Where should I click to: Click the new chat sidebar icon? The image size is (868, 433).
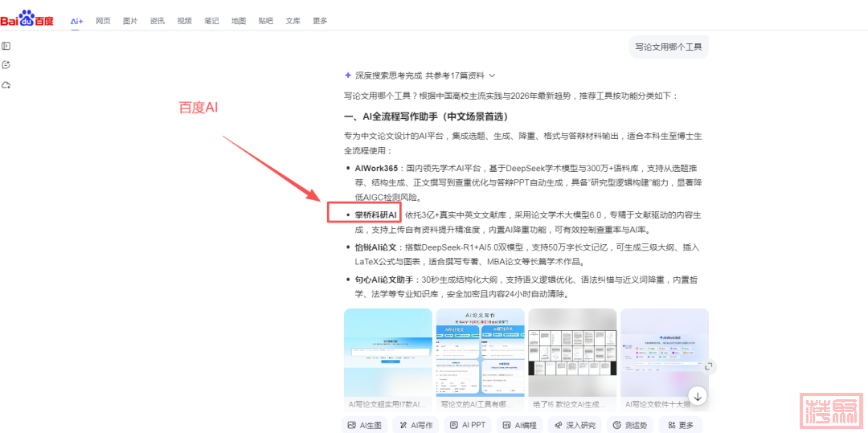(x=6, y=65)
